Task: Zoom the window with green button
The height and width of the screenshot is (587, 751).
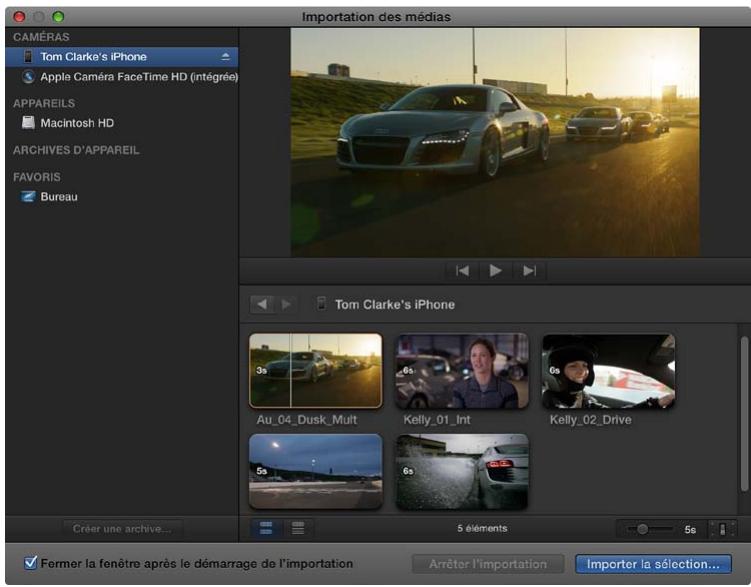Action: (58, 17)
